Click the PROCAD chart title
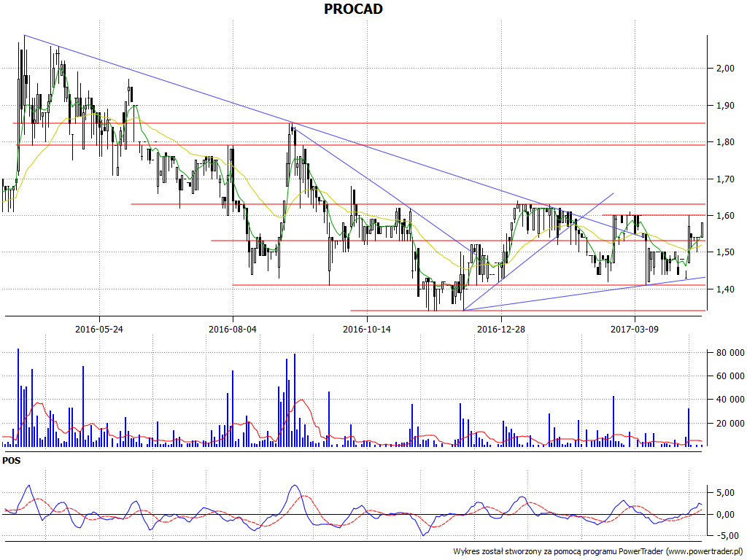The image size is (747, 560). coord(354,9)
